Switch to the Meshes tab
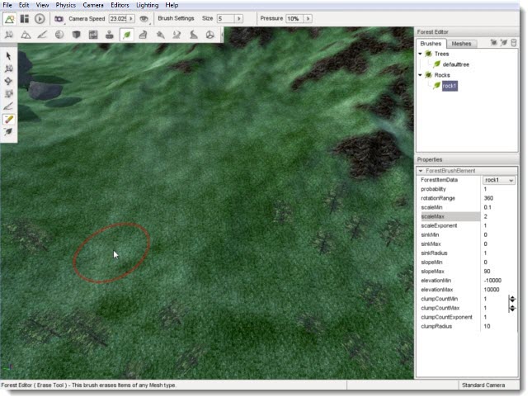 click(462, 43)
